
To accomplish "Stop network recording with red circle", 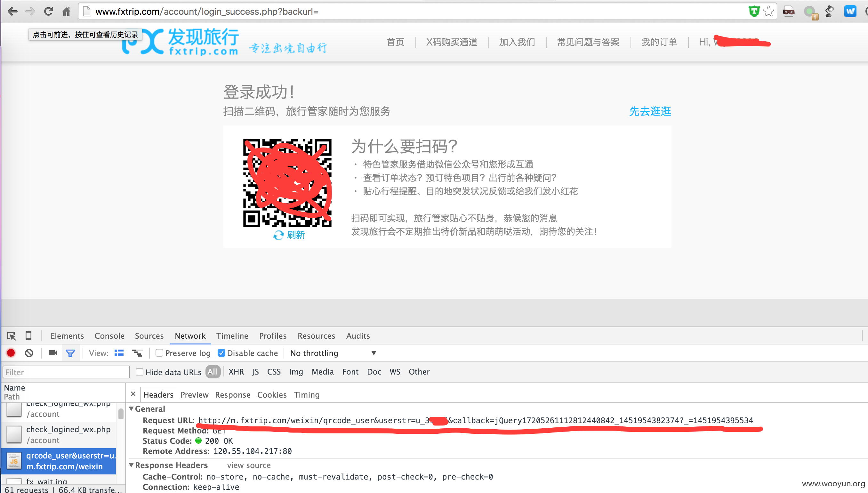I will point(11,353).
